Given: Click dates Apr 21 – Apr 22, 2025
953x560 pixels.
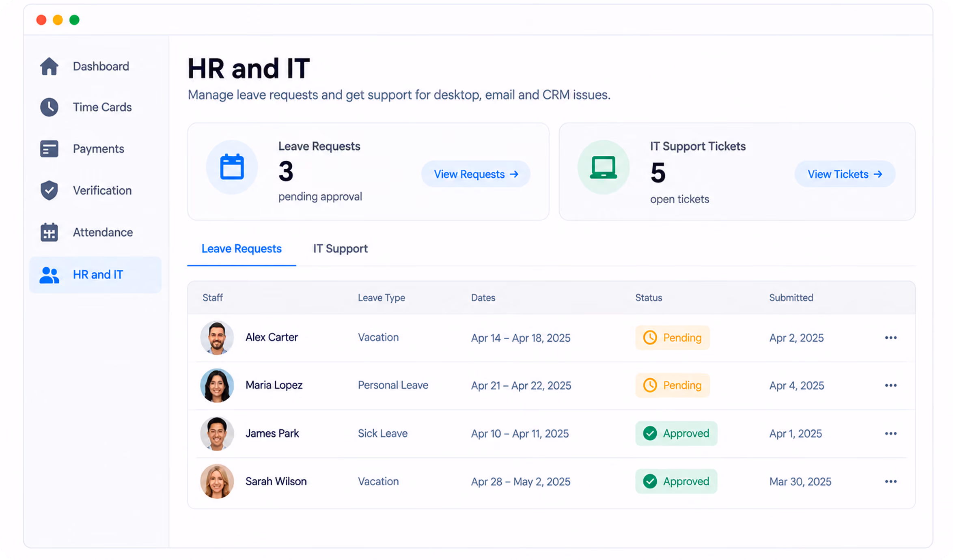Looking at the screenshot, I should pyautogui.click(x=521, y=386).
